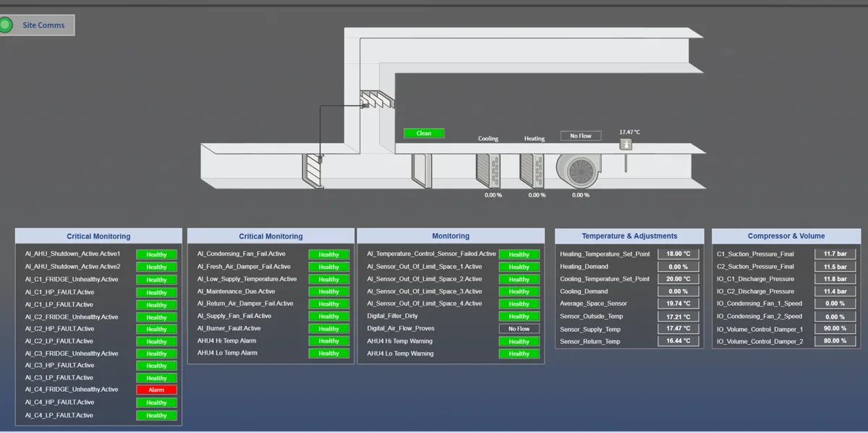Click Healthy status for AI_Maintenance_Due.Active
The height and width of the screenshot is (433, 868).
(329, 292)
